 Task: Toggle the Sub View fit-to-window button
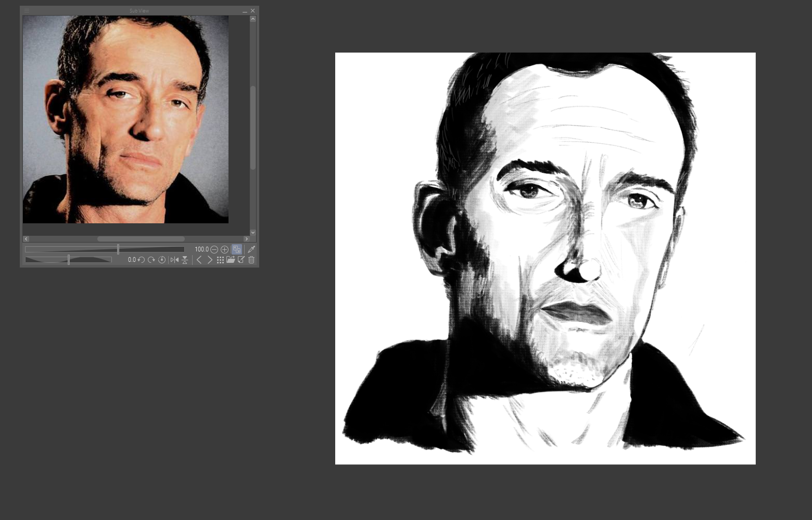(x=237, y=249)
